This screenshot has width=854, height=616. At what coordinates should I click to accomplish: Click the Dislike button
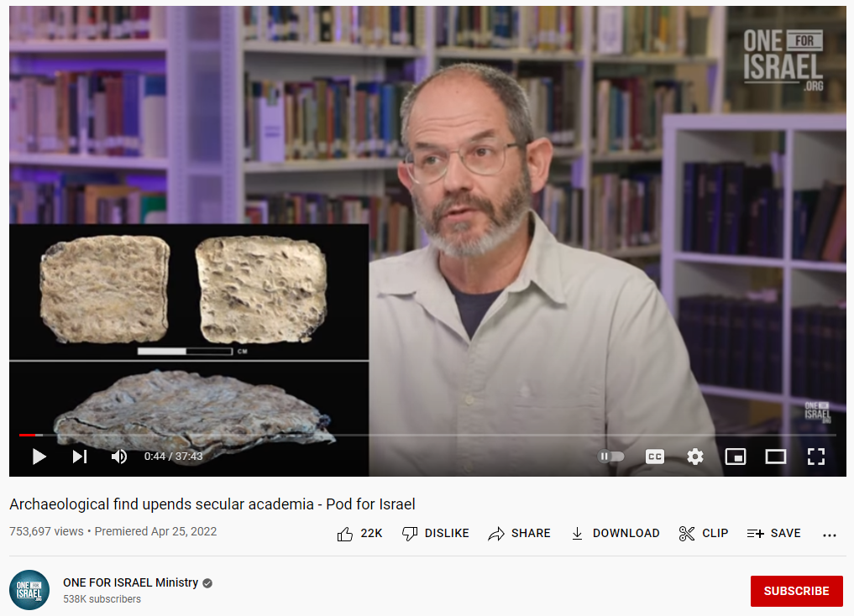(x=435, y=533)
